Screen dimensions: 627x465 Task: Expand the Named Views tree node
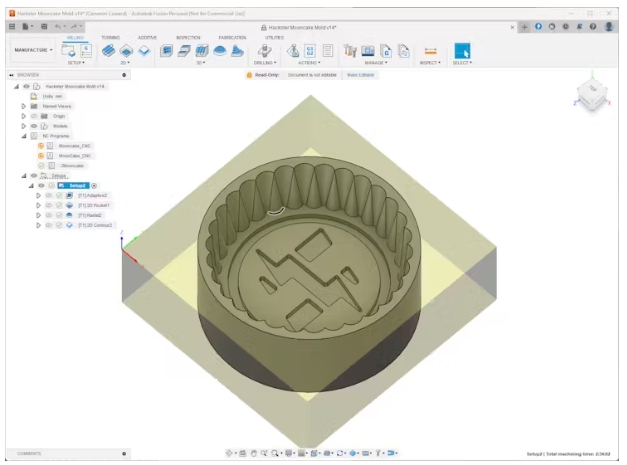pos(23,106)
